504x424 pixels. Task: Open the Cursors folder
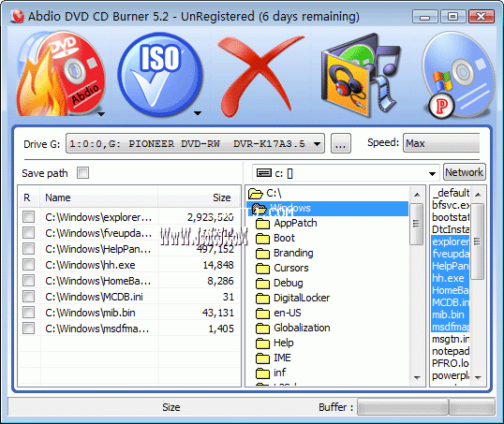(x=283, y=268)
